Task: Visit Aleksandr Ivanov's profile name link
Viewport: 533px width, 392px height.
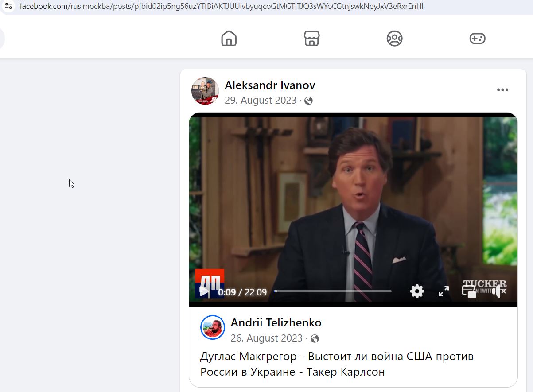Action: pyautogui.click(x=270, y=85)
